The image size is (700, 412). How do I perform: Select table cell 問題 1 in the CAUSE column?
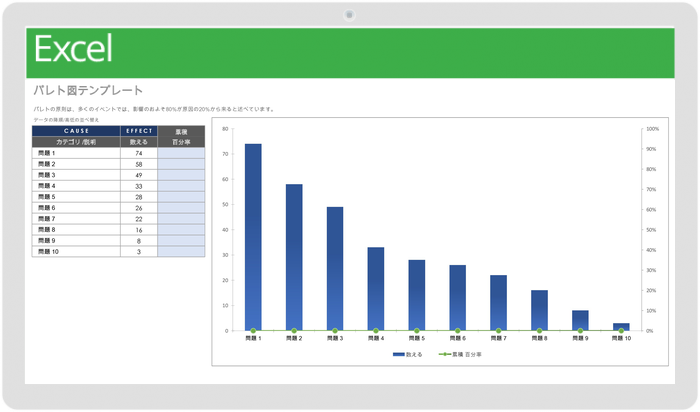[x=76, y=153]
